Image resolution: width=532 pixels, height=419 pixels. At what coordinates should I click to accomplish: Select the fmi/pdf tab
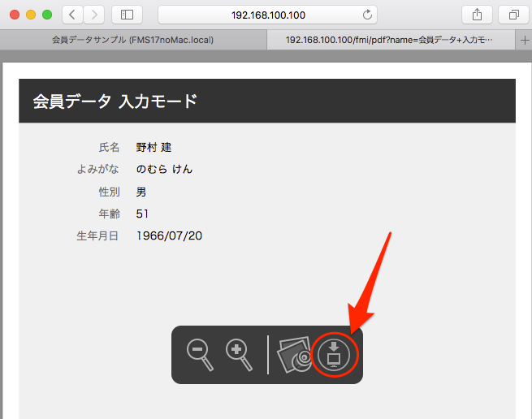click(391, 40)
